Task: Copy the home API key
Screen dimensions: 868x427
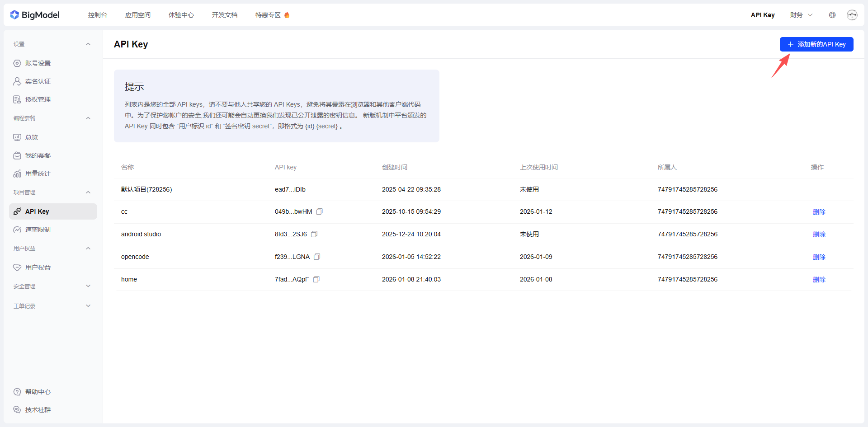Action: [316, 279]
